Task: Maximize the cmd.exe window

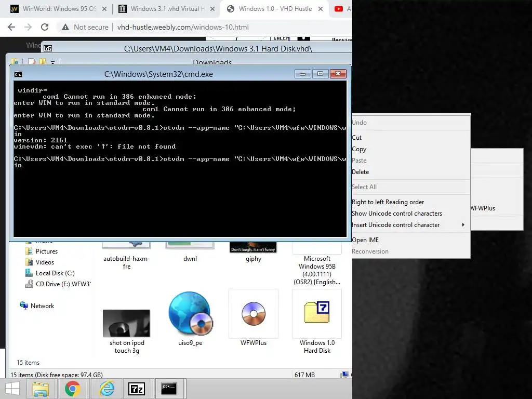Action: click(x=320, y=74)
